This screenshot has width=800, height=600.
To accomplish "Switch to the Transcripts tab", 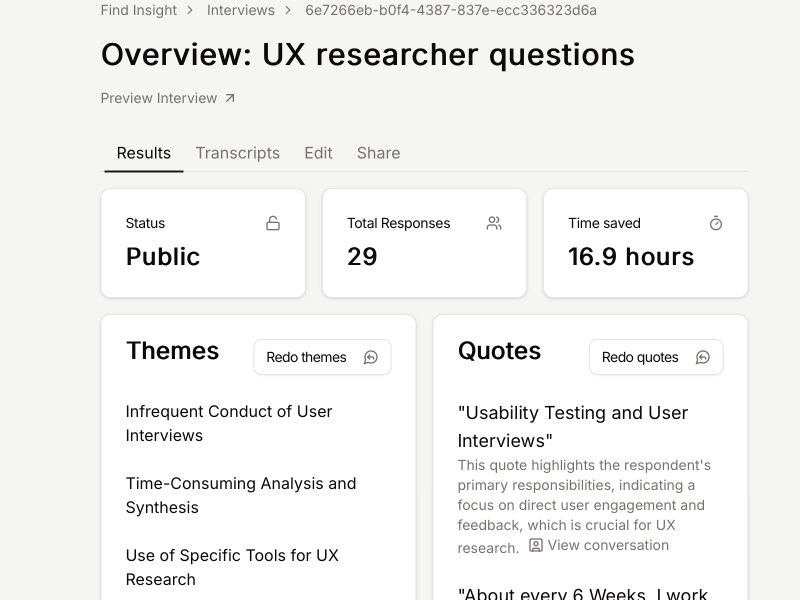I will coord(237,153).
